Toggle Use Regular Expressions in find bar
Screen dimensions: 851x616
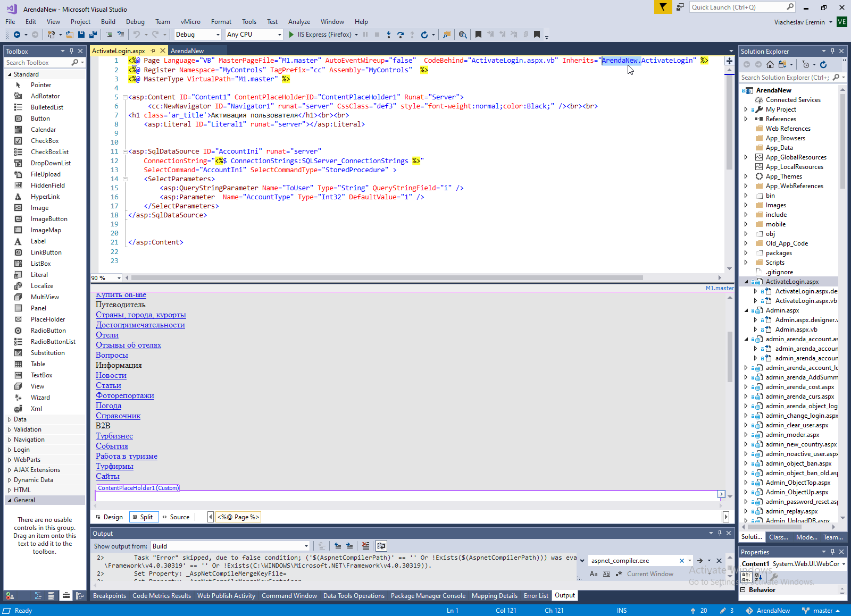click(x=619, y=574)
